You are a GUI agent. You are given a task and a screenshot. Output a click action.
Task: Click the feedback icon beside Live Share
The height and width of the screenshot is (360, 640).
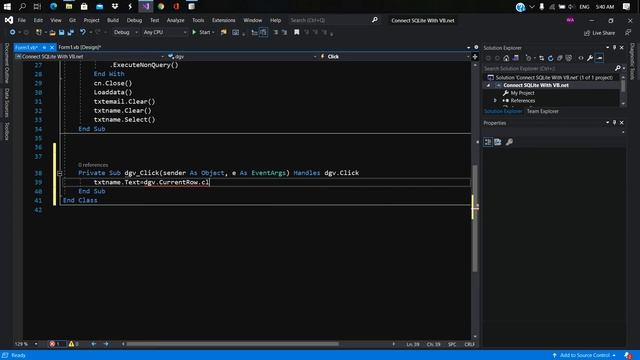(628, 32)
